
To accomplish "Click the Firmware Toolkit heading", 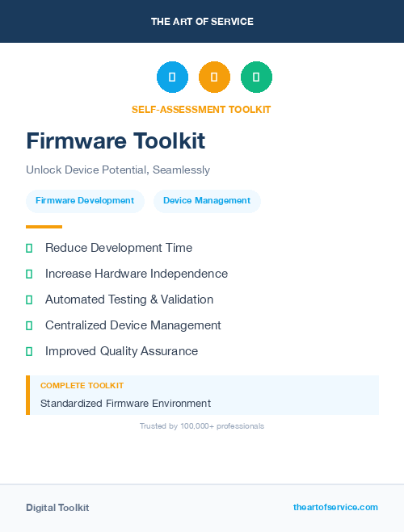I will pos(116,140).
